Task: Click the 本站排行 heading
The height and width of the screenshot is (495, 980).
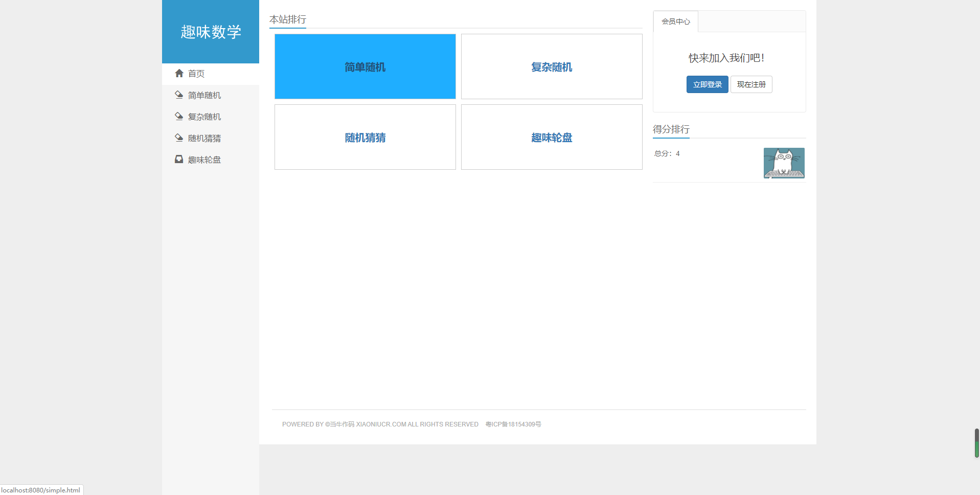Action: [288, 19]
